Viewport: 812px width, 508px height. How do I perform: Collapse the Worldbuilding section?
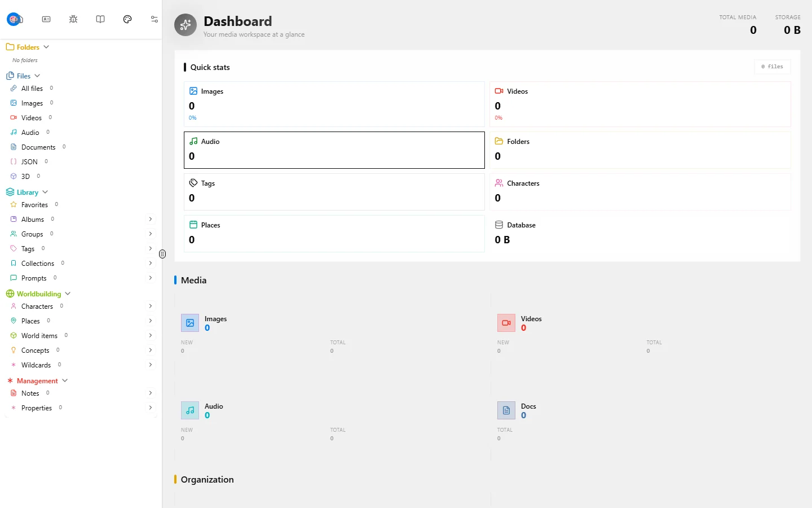pyautogui.click(x=68, y=294)
